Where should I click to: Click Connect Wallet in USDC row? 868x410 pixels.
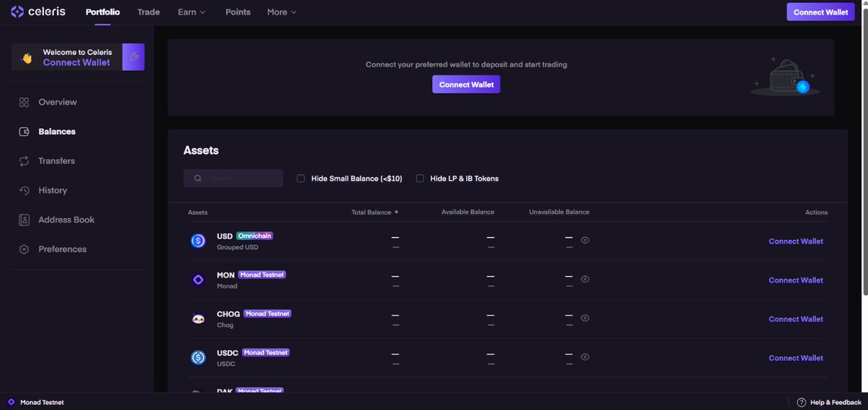(796, 358)
